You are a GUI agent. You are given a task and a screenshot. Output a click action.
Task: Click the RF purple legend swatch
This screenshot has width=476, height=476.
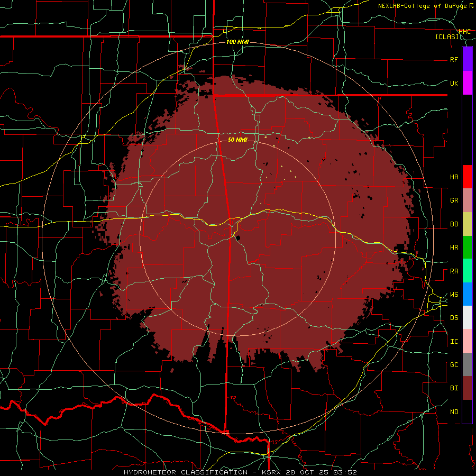click(x=467, y=59)
